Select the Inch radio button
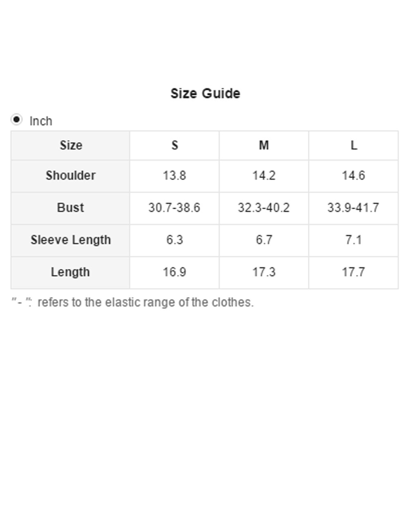This screenshot has height=532, width=409. tap(16, 119)
